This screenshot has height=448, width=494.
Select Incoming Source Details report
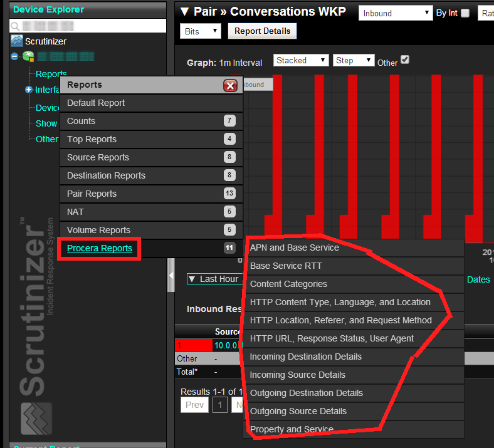click(x=355, y=375)
